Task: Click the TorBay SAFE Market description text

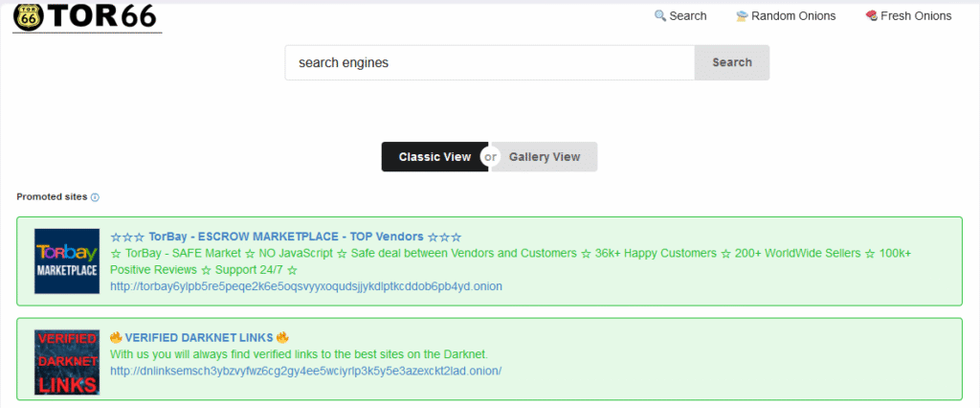Action: (x=511, y=261)
